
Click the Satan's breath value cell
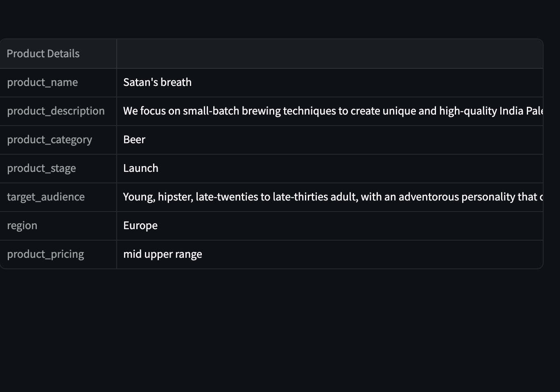(x=330, y=83)
